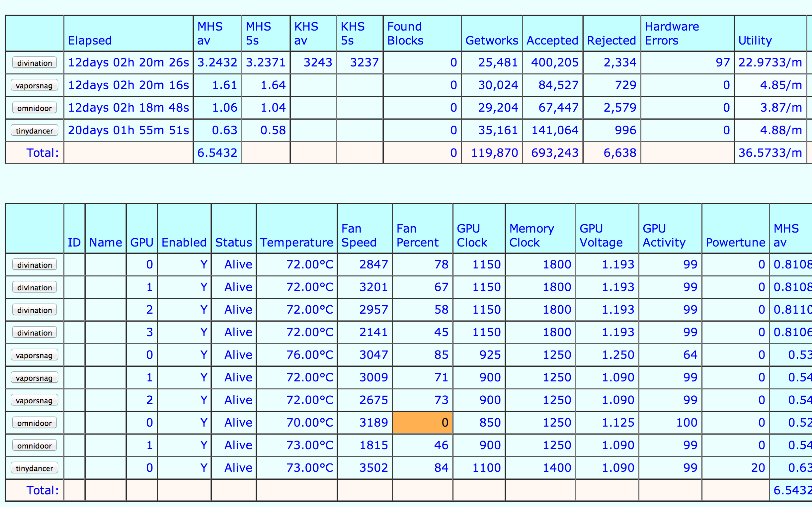Click the omnidoor button in the summary table
The height and width of the screenshot is (507, 812).
click(35, 108)
